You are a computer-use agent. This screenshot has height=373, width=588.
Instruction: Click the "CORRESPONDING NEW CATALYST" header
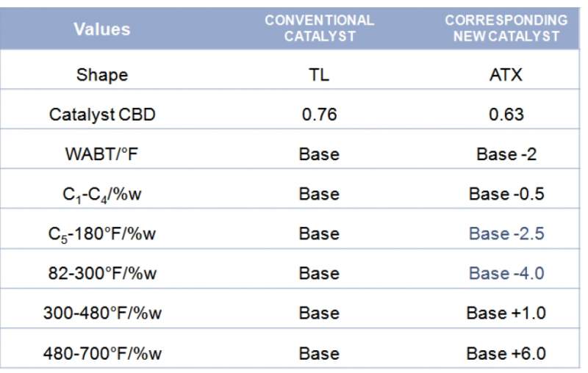(x=506, y=29)
